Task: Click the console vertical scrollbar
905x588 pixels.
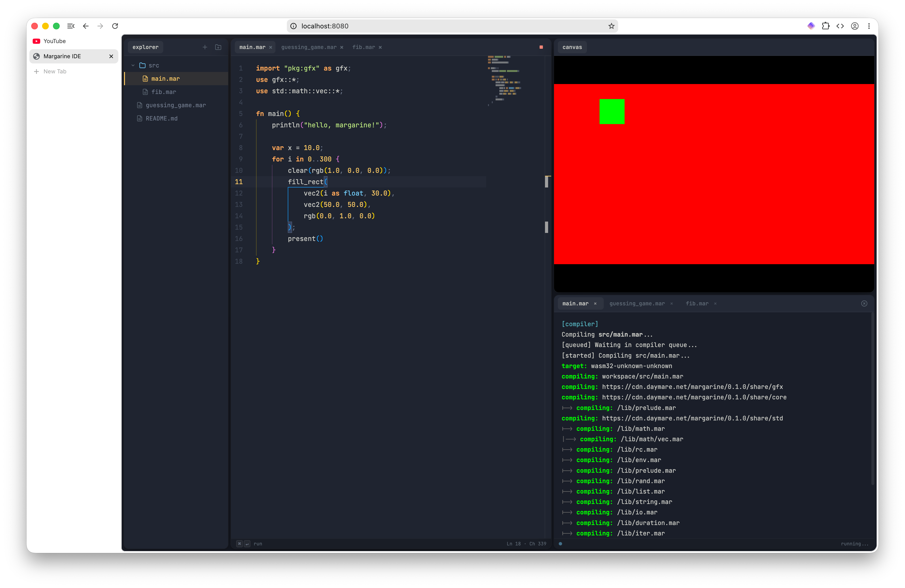Action: (872, 399)
